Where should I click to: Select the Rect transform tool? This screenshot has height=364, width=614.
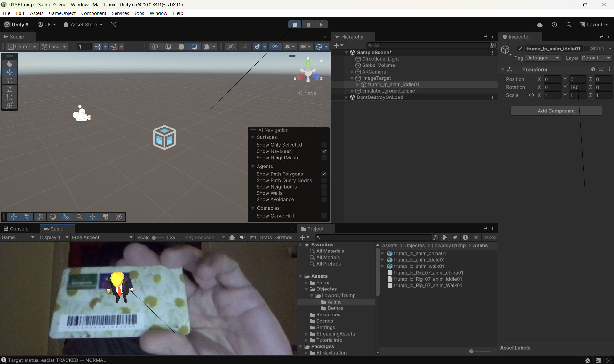[10, 97]
